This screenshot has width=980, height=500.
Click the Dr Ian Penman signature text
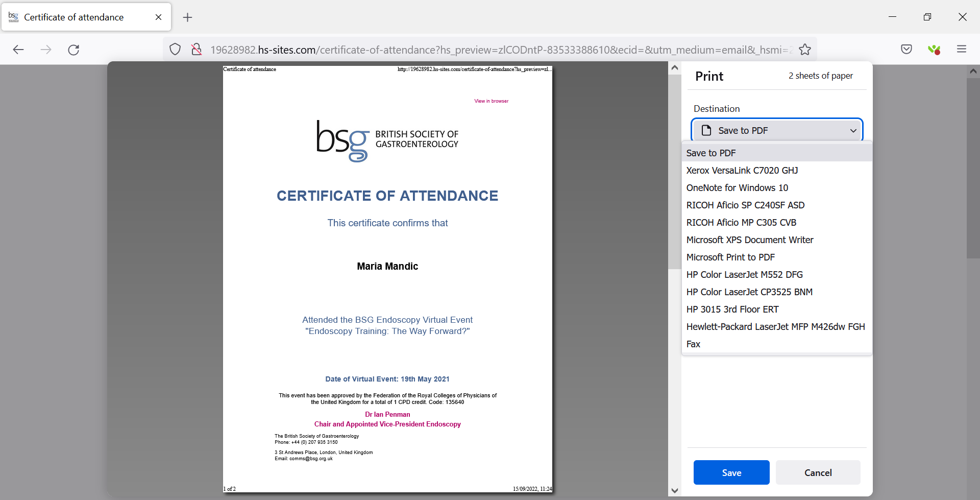[387, 415]
